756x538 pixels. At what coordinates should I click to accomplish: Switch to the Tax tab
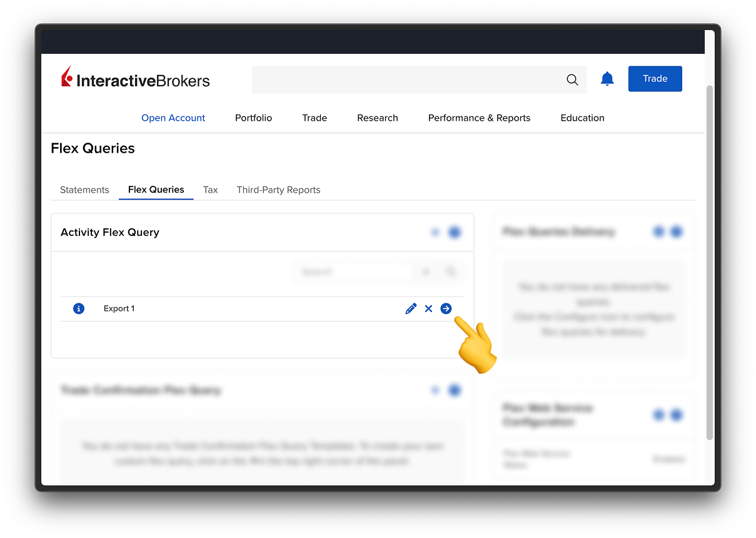tap(211, 190)
